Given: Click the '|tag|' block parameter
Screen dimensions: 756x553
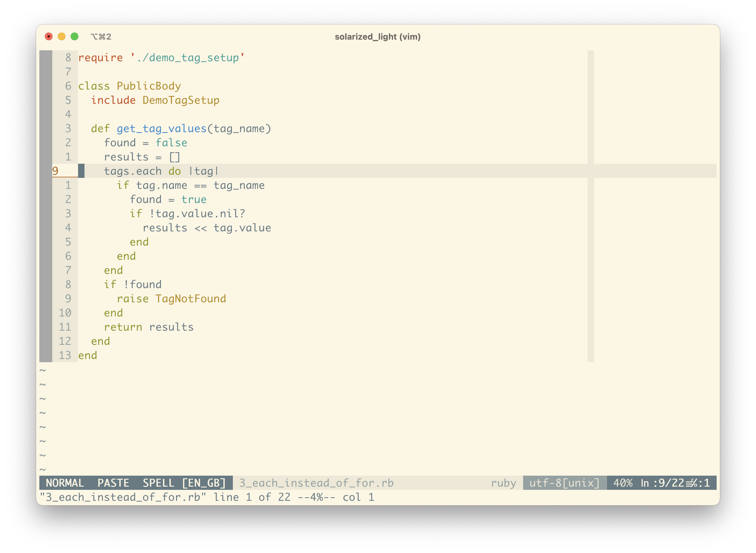Looking at the screenshot, I should (x=204, y=171).
